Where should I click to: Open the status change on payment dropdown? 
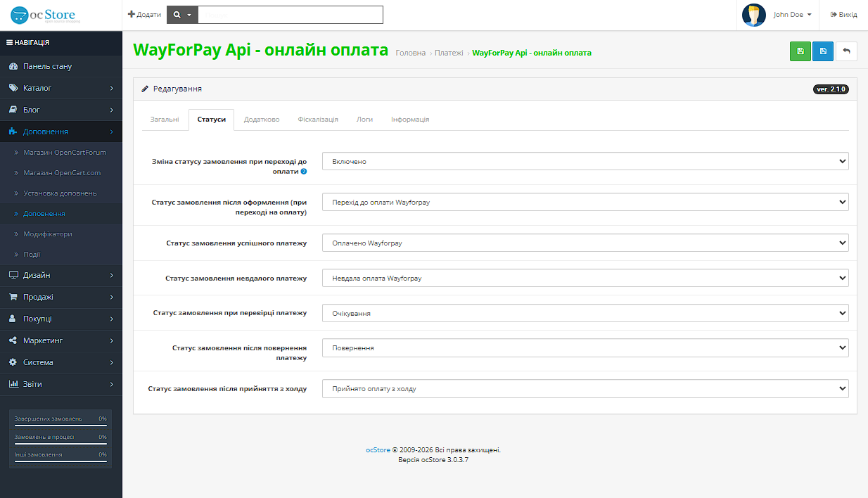(x=585, y=161)
